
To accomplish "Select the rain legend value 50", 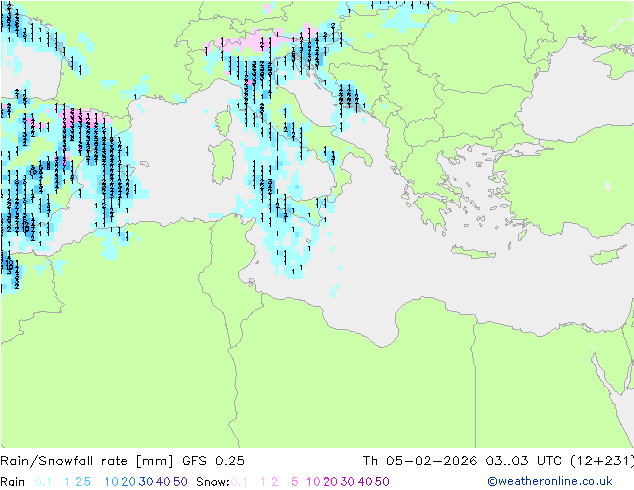I will click(x=180, y=482).
